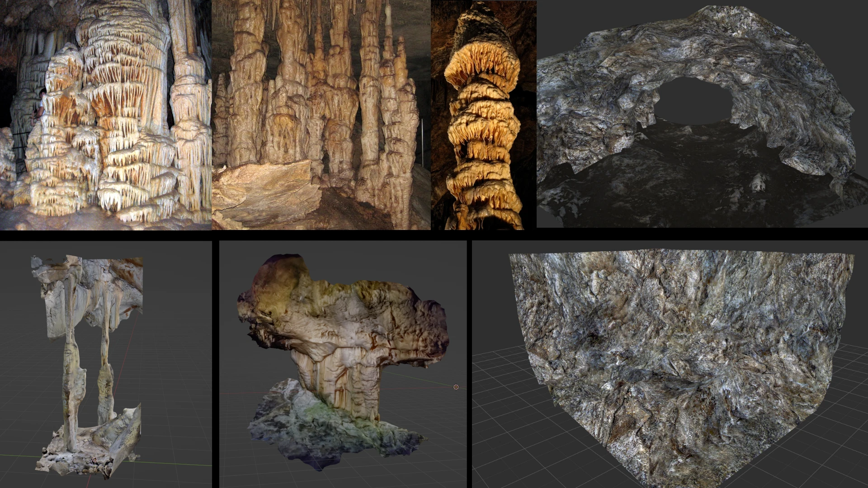Select the white layered flowstone cave photo
This screenshot has width=868, height=488.
point(106,115)
